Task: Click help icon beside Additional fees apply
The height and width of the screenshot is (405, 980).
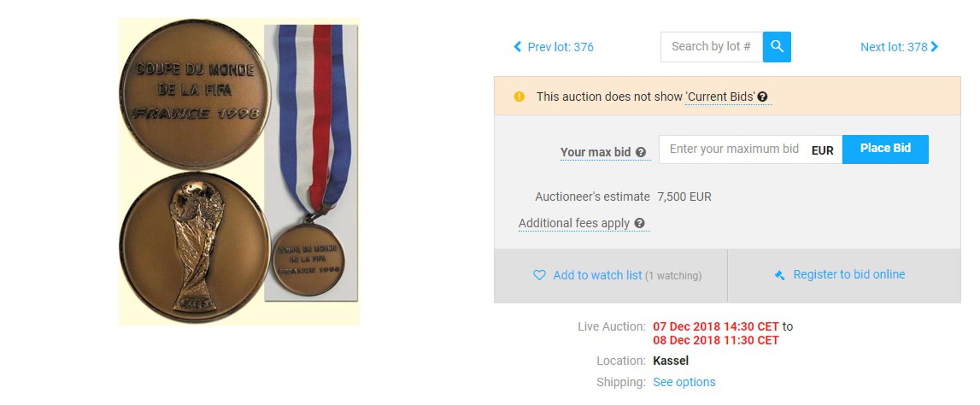Action: [x=639, y=223]
